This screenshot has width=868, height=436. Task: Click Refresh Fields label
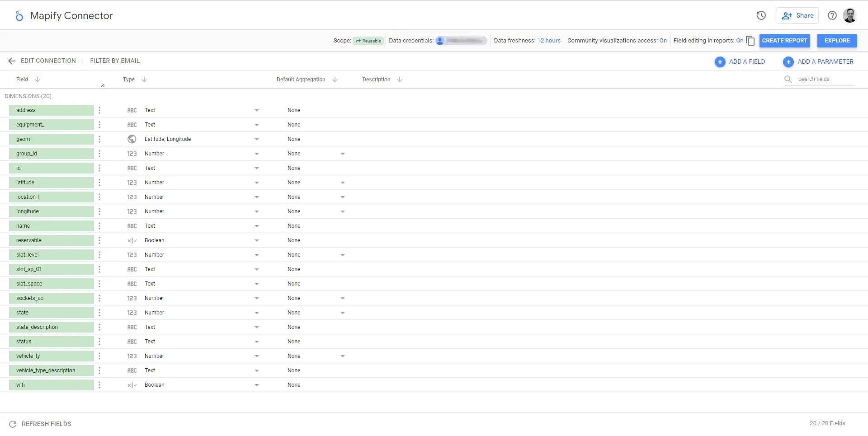tap(47, 424)
